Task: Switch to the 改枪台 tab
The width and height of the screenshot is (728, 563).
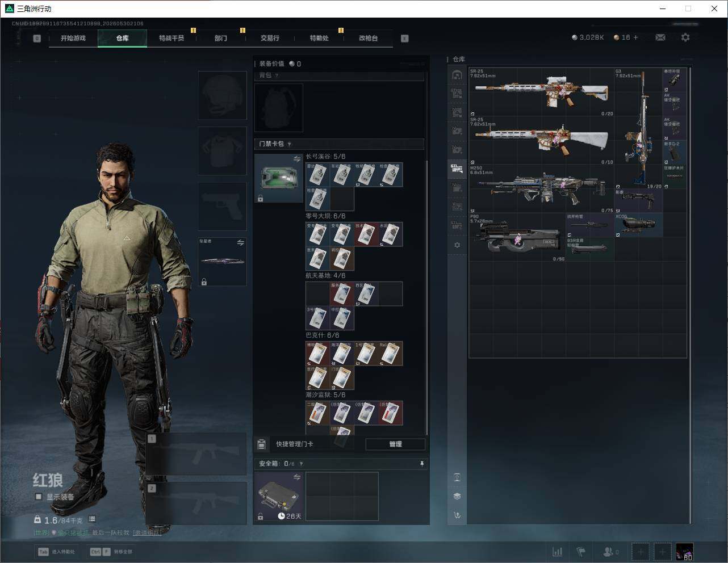Action: click(x=368, y=38)
